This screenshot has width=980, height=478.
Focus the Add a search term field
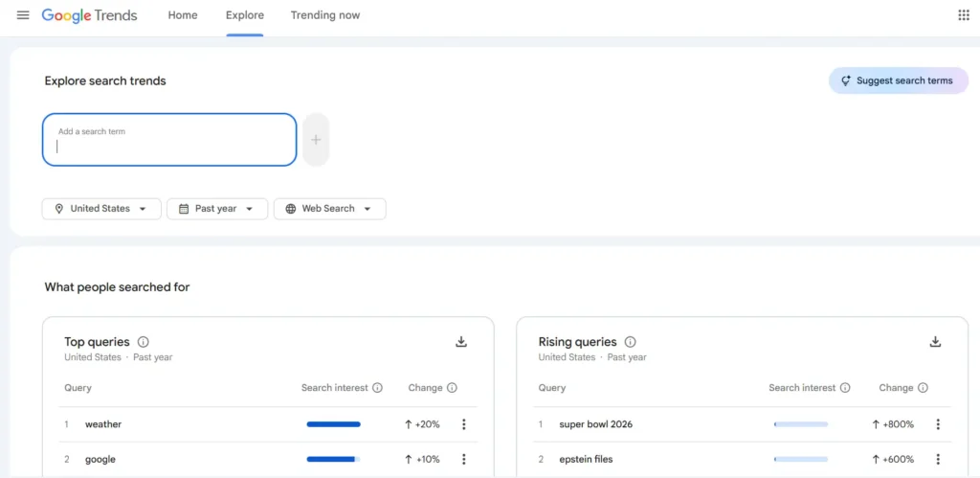(169, 140)
